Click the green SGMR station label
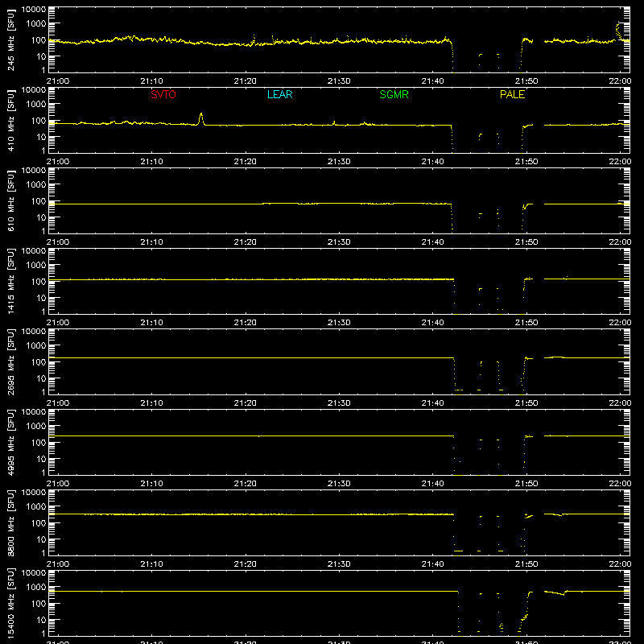 [x=394, y=94]
